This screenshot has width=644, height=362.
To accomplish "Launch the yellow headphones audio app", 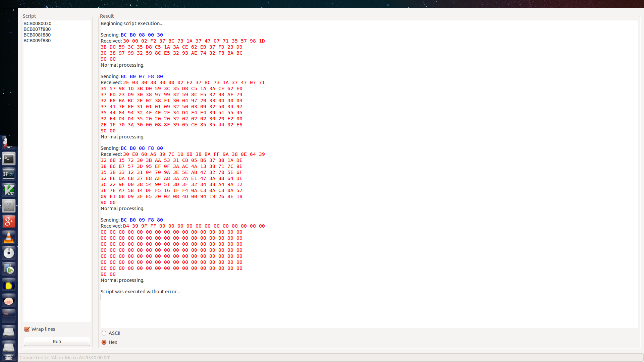I will point(9,285).
